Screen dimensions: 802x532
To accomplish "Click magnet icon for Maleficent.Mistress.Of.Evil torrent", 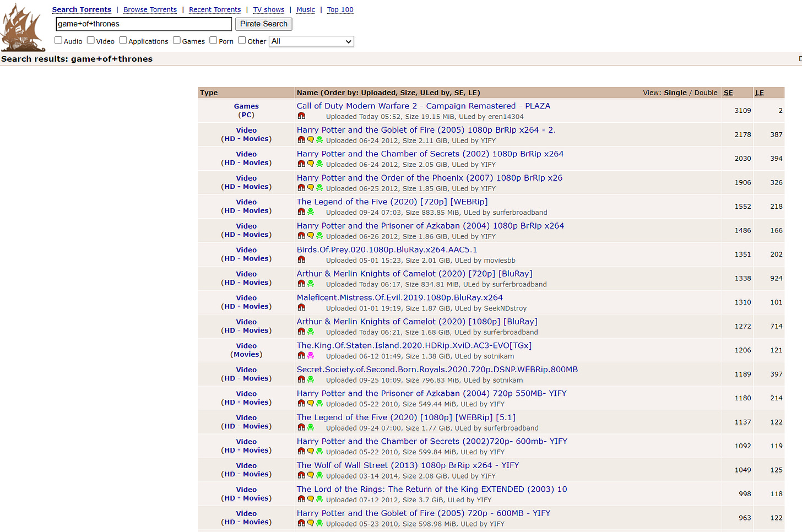I will [301, 307].
